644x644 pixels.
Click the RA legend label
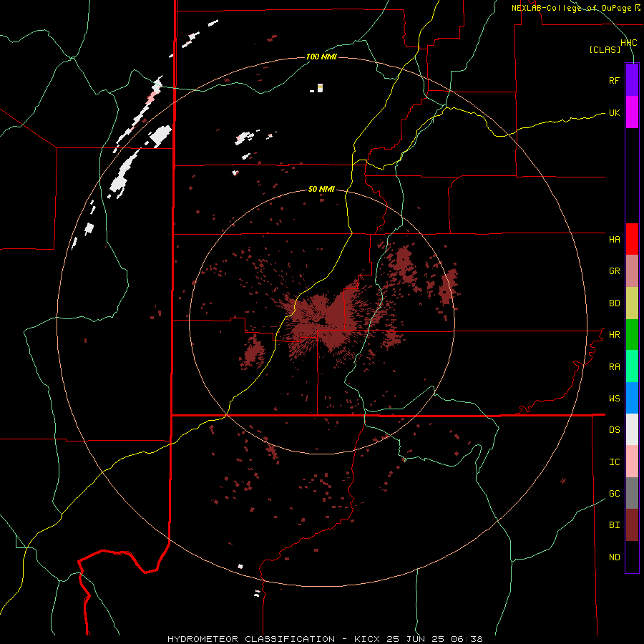point(614,367)
